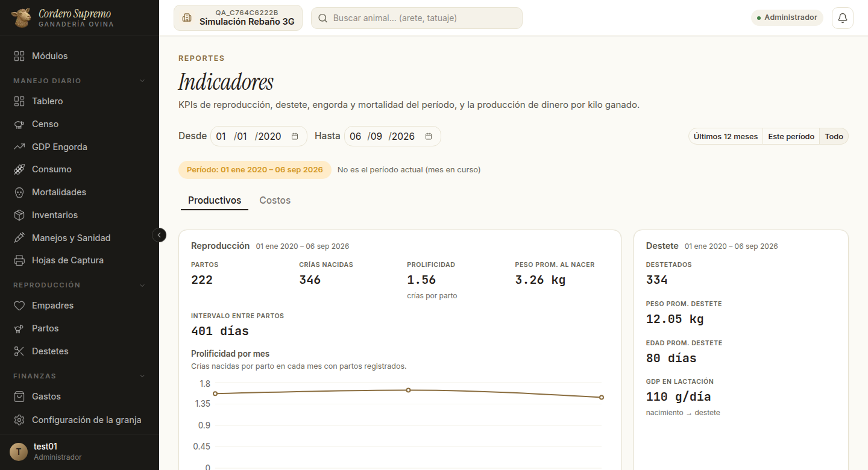Select the Mortalidades skull icon
This screenshot has width=868, height=470.
point(19,192)
